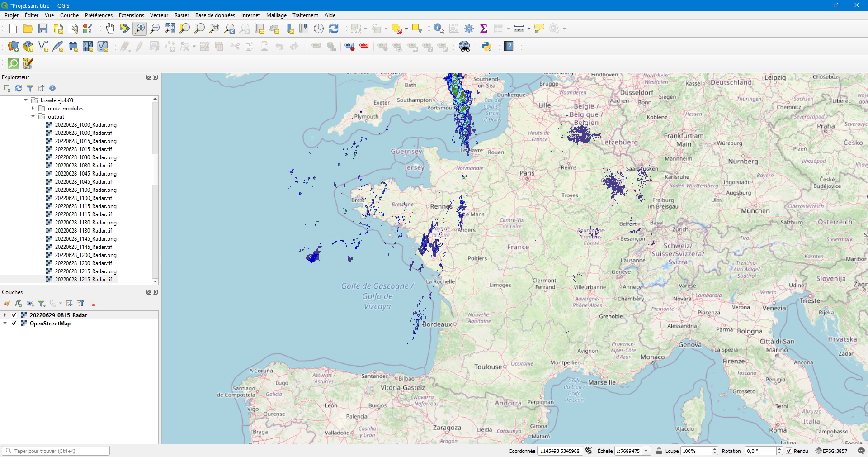This screenshot has width=868, height=457.
Task: Save the current project
Action: (43, 29)
